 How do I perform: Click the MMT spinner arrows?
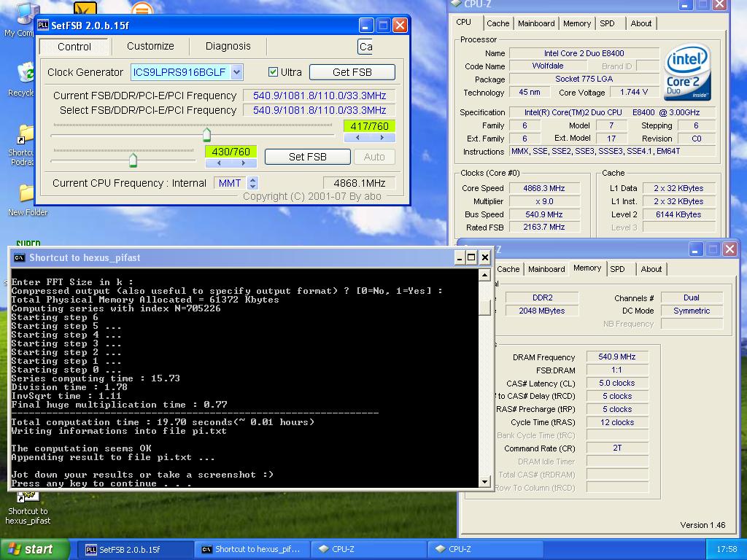pyautogui.click(x=253, y=183)
